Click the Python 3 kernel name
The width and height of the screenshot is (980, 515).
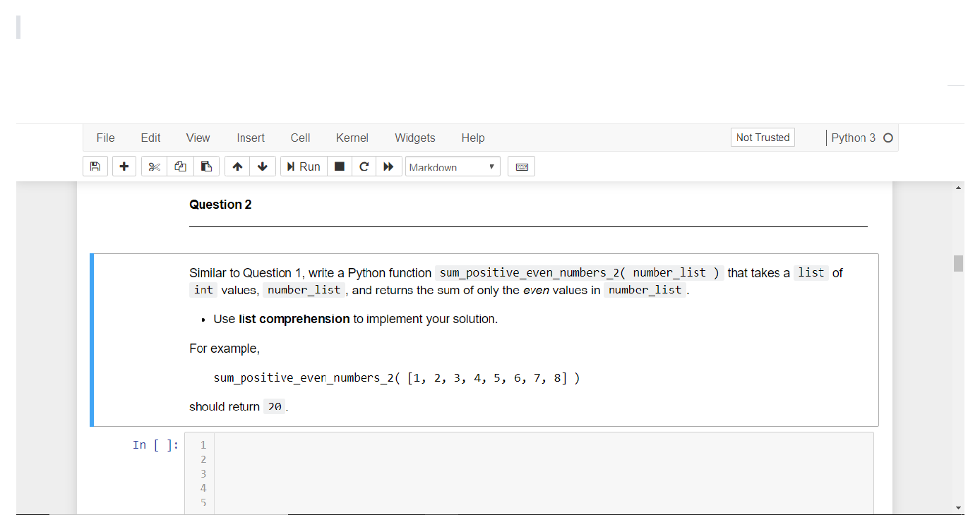point(853,138)
